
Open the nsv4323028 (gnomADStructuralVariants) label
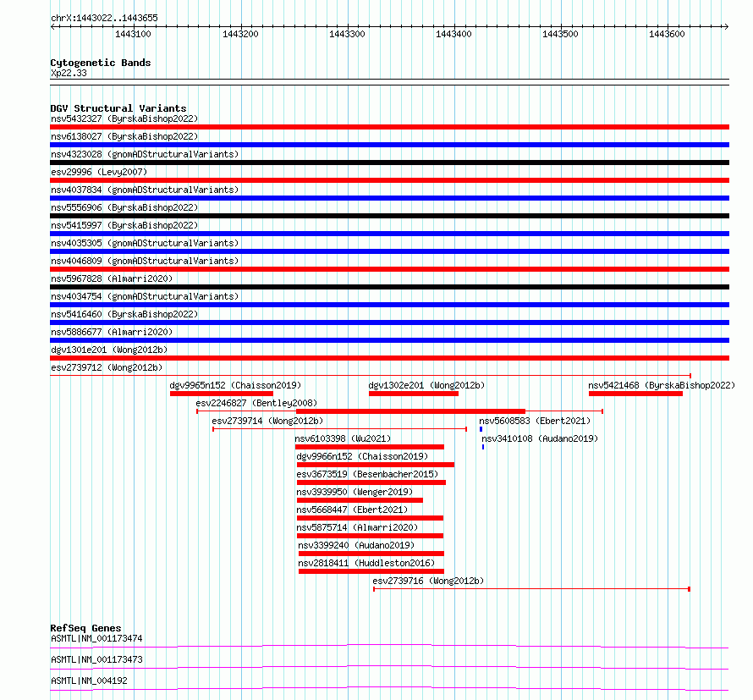tap(145, 154)
